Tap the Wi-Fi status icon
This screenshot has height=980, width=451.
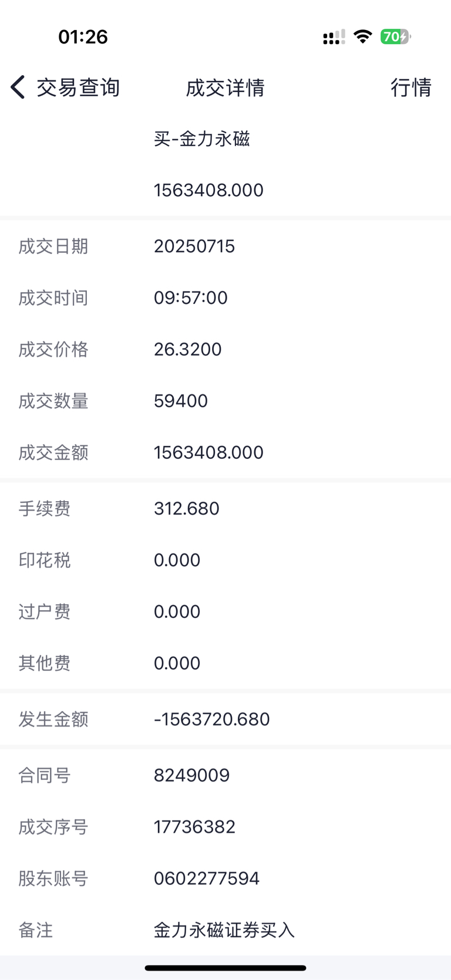[x=363, y=37]
